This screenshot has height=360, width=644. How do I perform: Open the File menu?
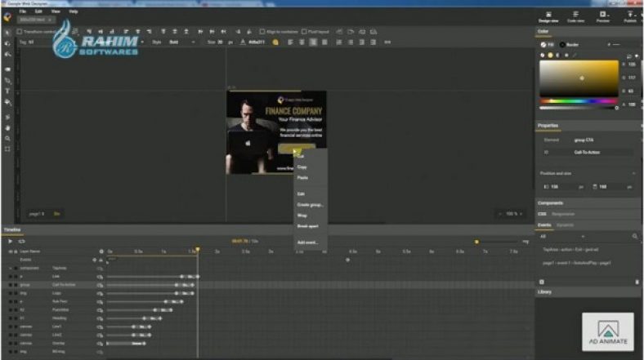coord(22,11)
